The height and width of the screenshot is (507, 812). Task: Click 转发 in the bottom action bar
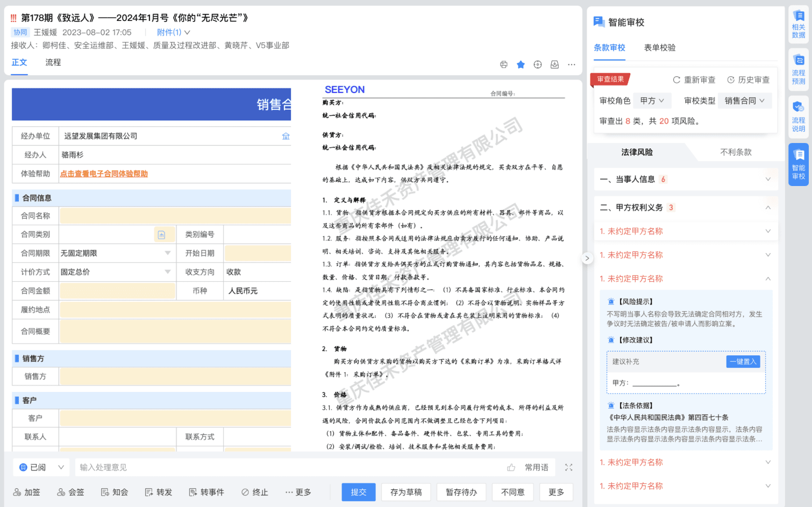pyautogui.click(x=159, y=492)
